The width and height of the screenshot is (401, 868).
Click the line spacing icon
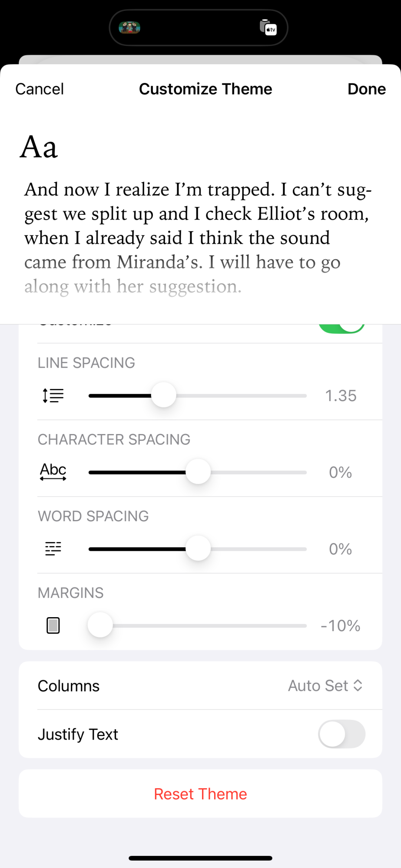(x=53, y=396)
